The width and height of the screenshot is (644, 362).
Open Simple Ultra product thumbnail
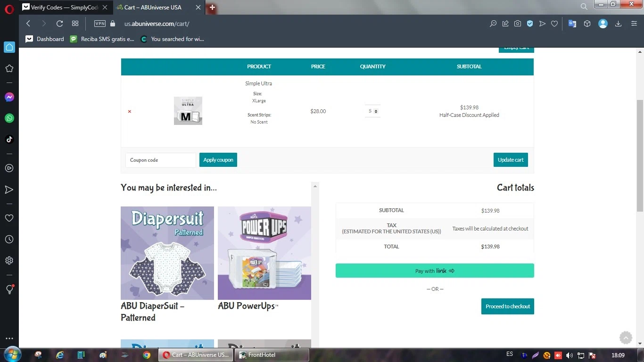pos(188,111)
